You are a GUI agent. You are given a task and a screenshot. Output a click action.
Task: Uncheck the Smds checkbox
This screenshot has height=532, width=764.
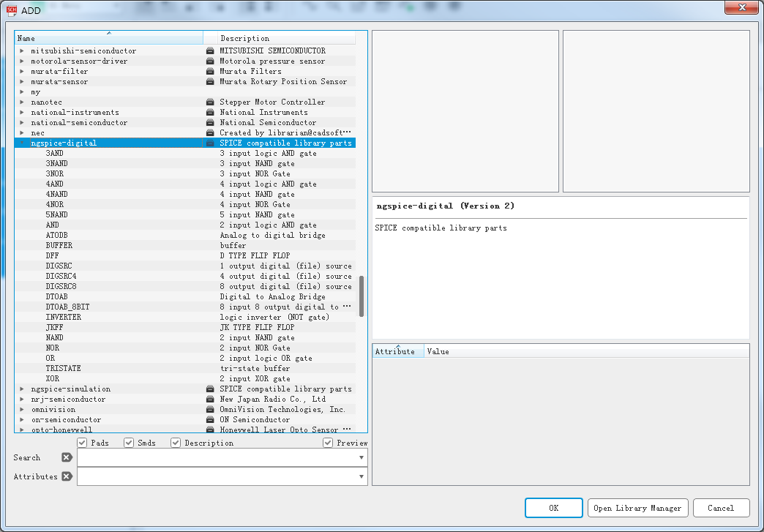[x=129, y=443]
